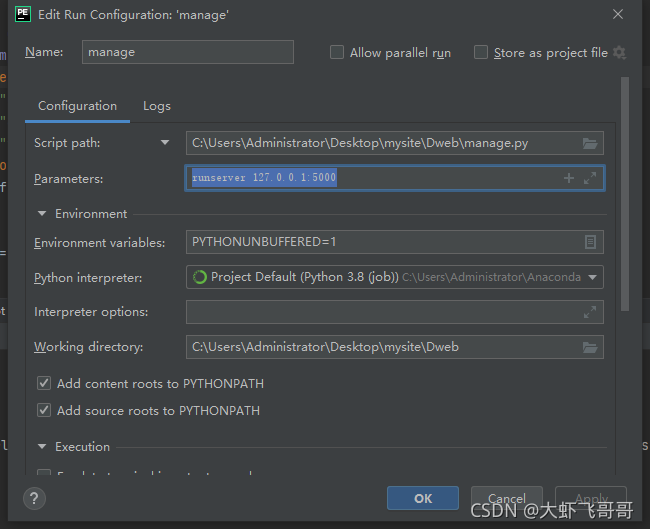Screen dimensions: 650x529
Task: Confirm with the OK button
Action: tap(423, 498)
